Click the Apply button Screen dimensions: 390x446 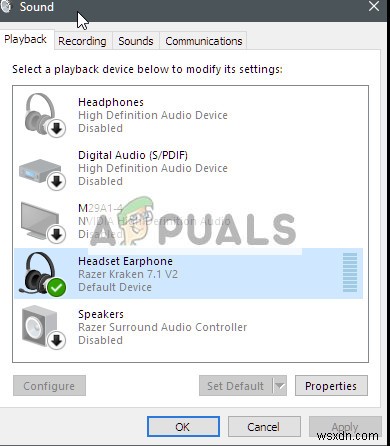click(x=345, y=426)
